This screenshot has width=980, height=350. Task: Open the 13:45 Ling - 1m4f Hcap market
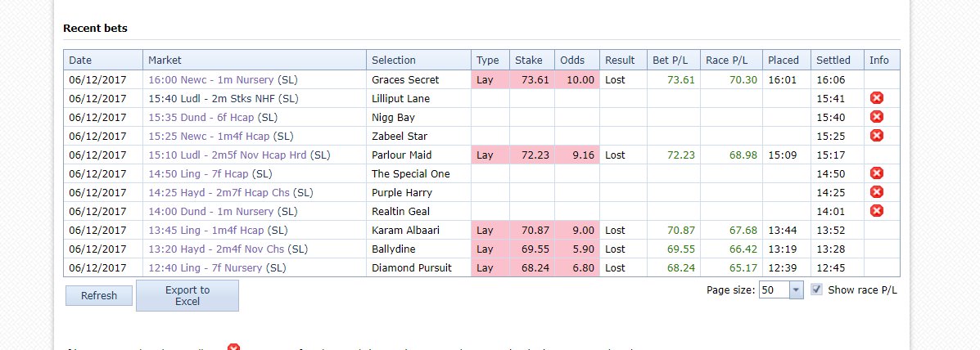pos(206,230)
